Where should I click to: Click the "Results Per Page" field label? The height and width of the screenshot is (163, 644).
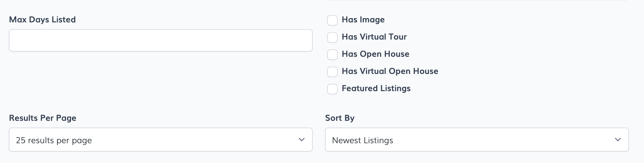(x=42, y=118)
